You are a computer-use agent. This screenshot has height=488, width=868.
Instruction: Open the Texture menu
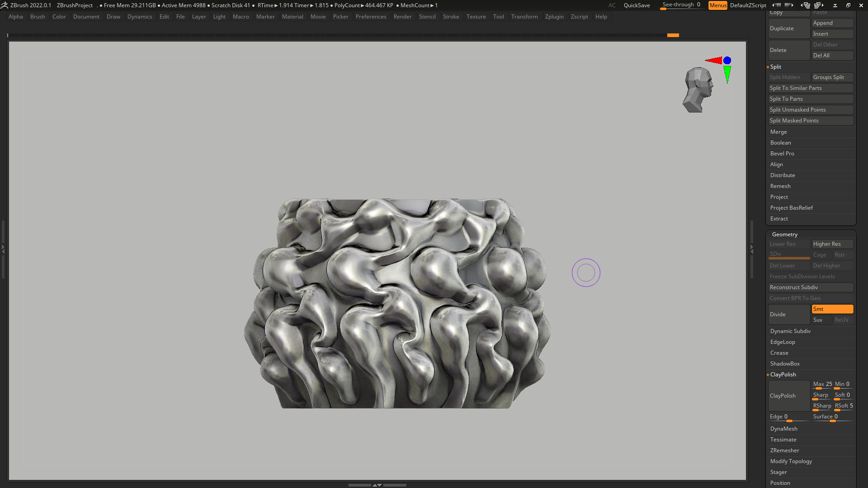476,17
